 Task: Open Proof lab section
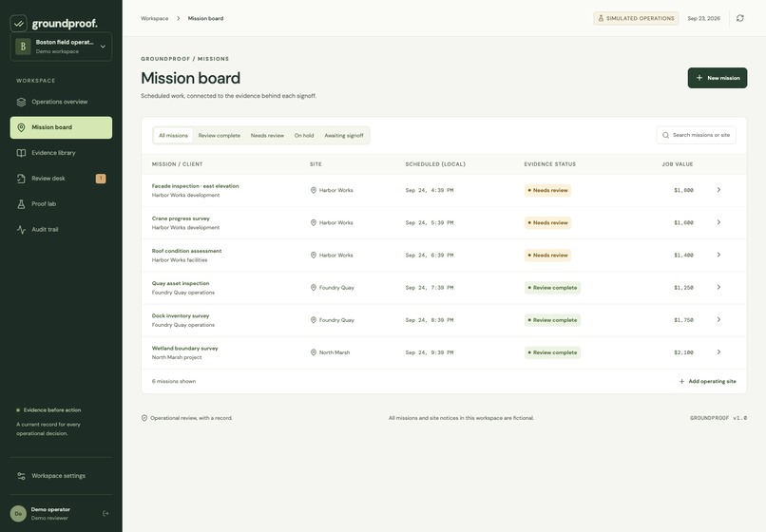point(61,203)
